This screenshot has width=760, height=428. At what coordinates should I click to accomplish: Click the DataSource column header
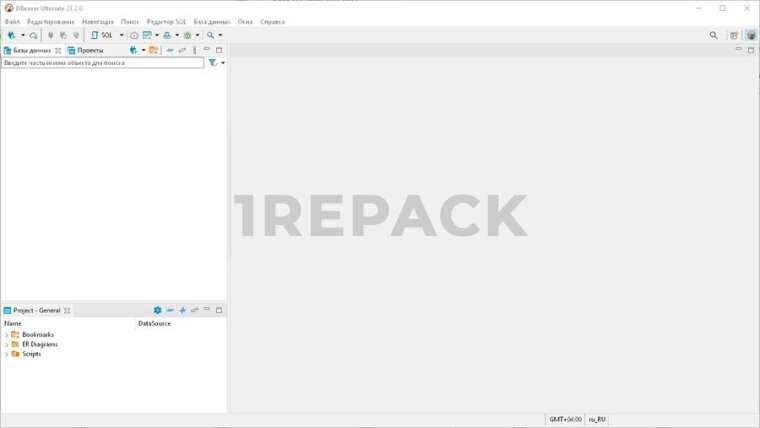[154, 323]
